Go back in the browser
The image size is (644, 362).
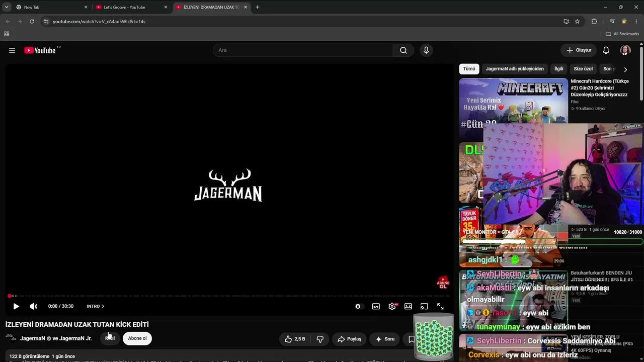(x=8, y=22)
